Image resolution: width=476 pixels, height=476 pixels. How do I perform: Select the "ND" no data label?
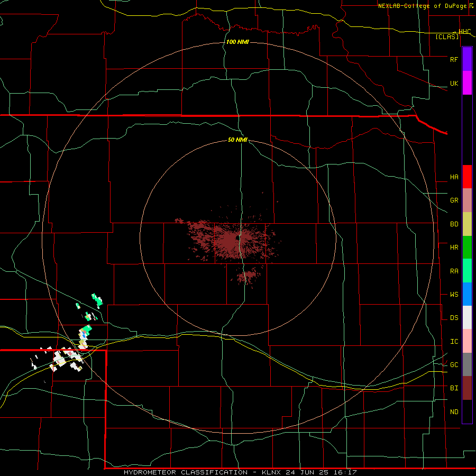454,411
